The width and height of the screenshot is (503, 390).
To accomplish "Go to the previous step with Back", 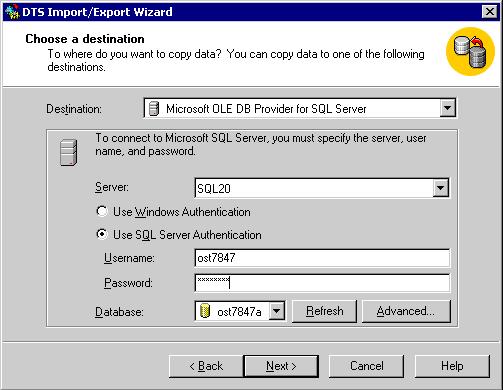I will [206, 366].
